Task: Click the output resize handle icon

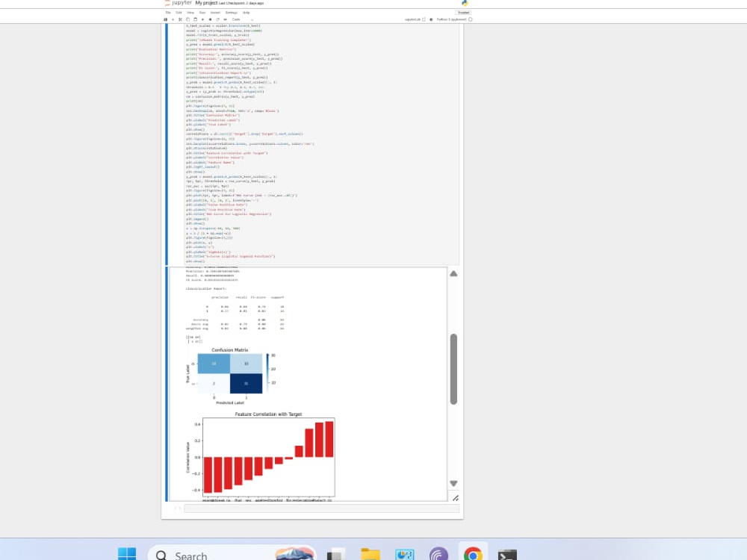Action: coord(456,498)
